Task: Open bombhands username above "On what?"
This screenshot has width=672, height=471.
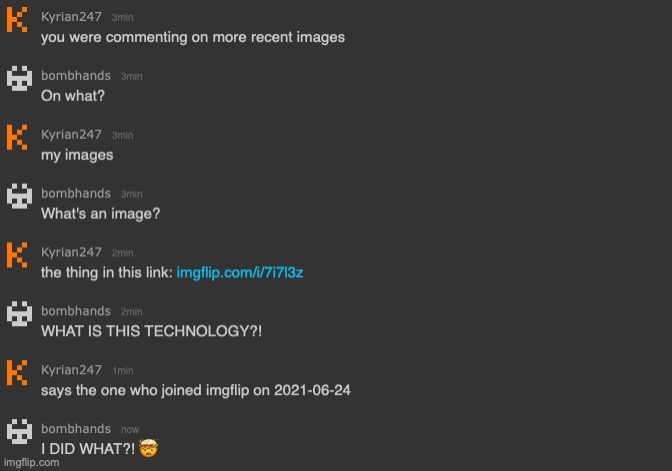Action: (x=76, y=75)
